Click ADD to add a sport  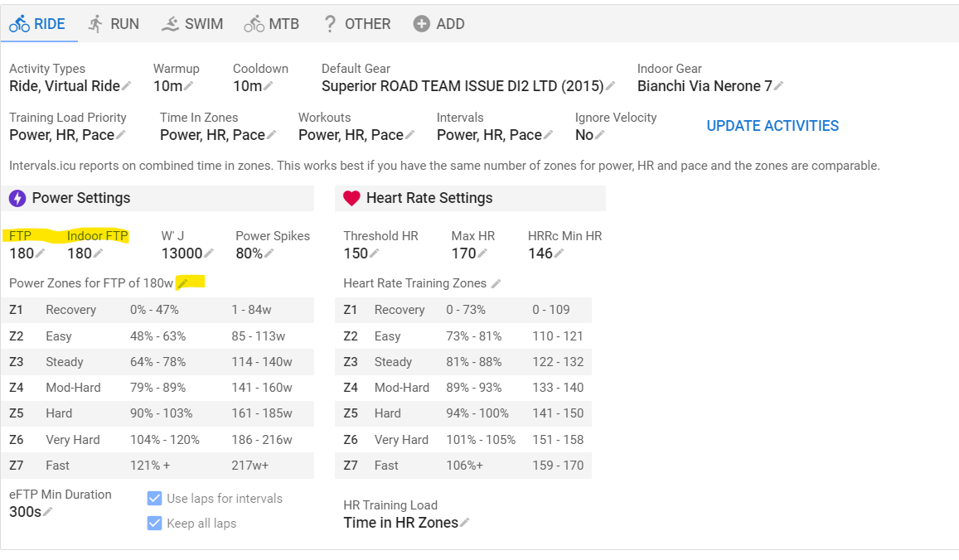[x=439, y=24]
